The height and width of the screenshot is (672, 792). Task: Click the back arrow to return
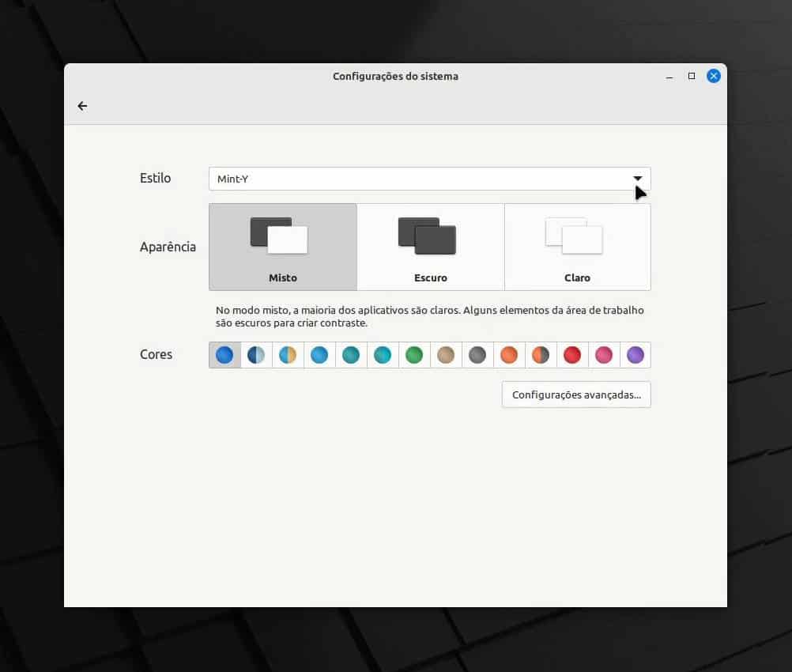[82, 105]
